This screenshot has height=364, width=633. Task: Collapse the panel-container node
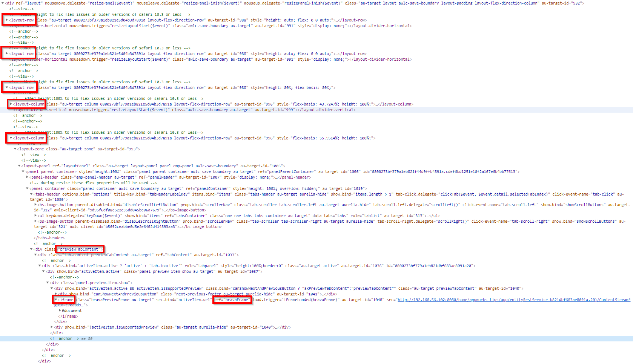[x=27, y=188]
